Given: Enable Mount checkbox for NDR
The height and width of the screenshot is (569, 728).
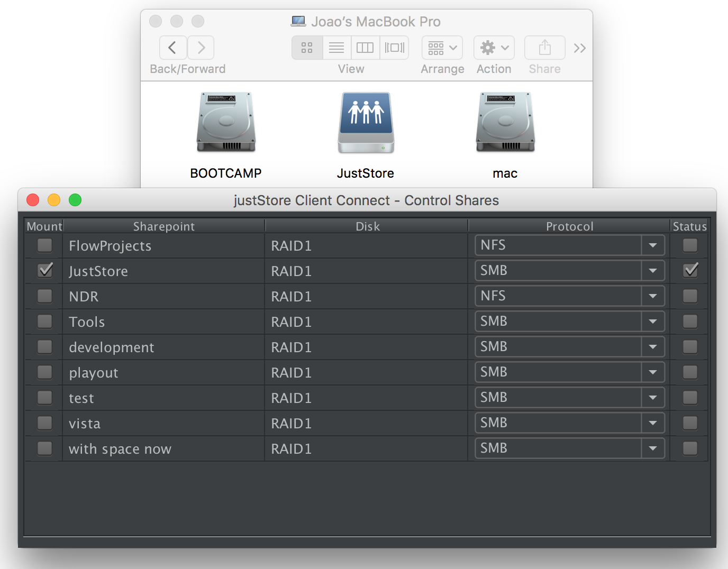Looking at the screenshot, I should pos(45,296).
